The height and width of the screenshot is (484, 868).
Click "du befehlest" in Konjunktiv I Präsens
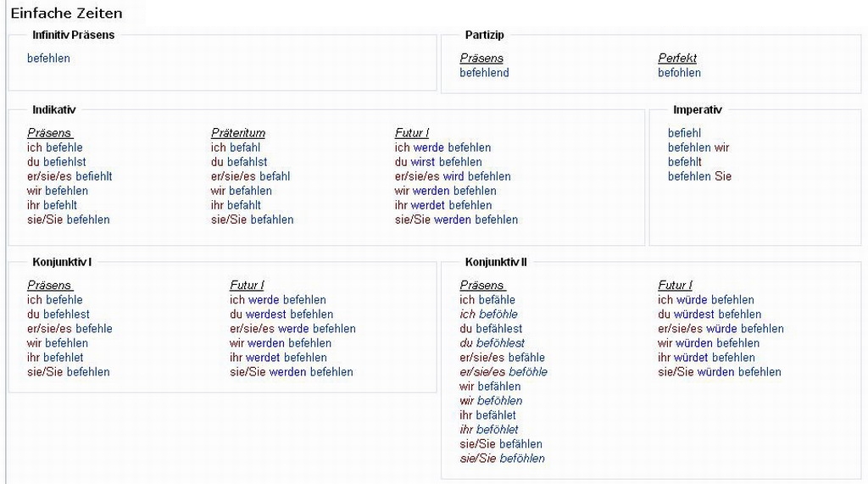(x=58, y=314)
